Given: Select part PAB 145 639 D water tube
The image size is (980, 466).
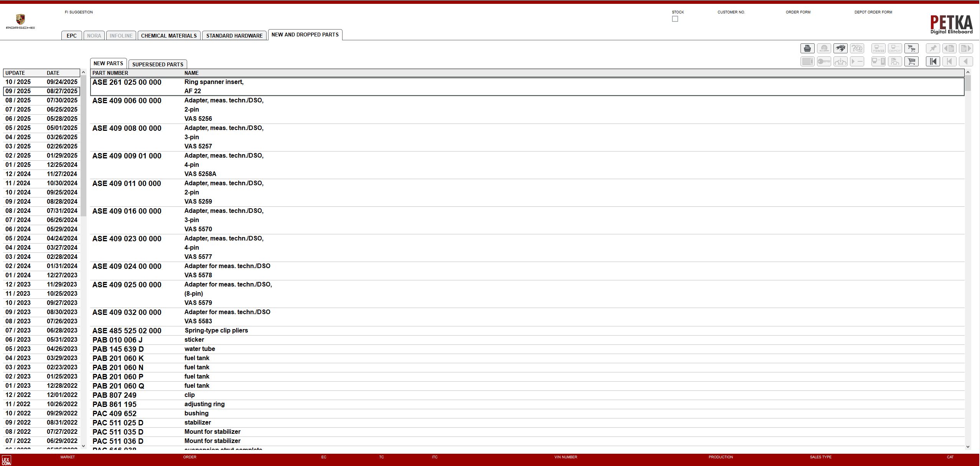Looking at the screenshot, I should [527, 349].
